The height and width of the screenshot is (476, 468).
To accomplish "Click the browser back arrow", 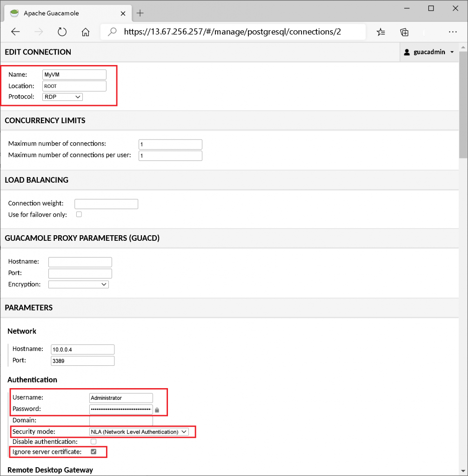I will click(x=16, y=32).
